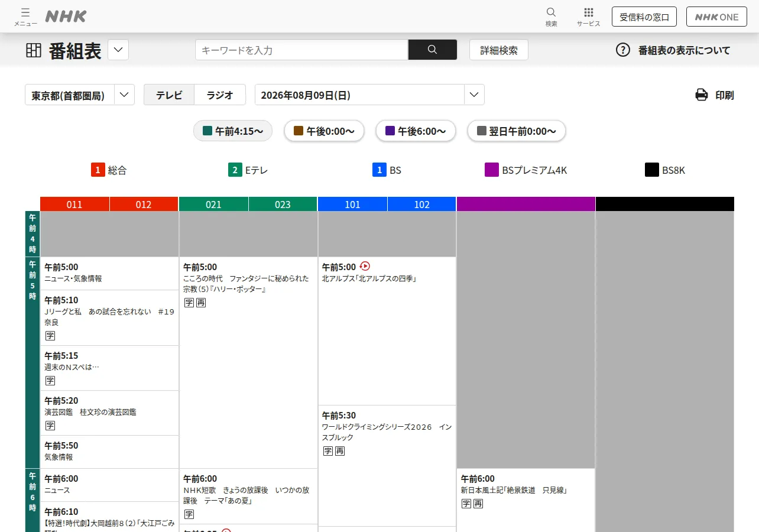Go to the NHK logo home

click(66, 17)
